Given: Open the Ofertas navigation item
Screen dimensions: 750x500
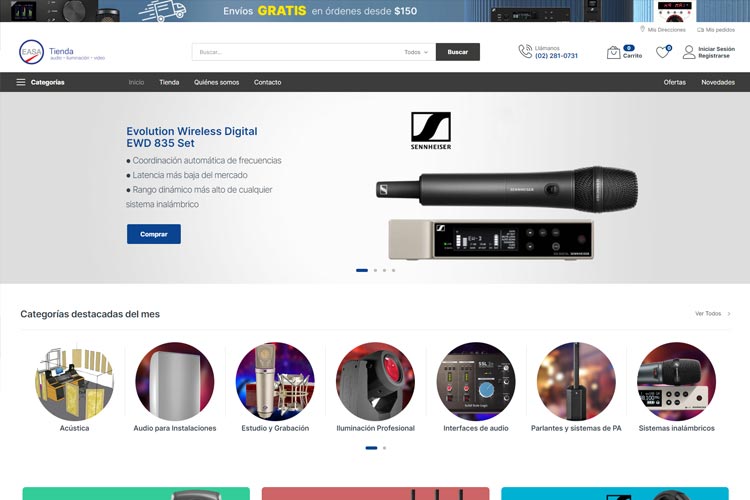Looking at the screenshot, I should point(674,82).
